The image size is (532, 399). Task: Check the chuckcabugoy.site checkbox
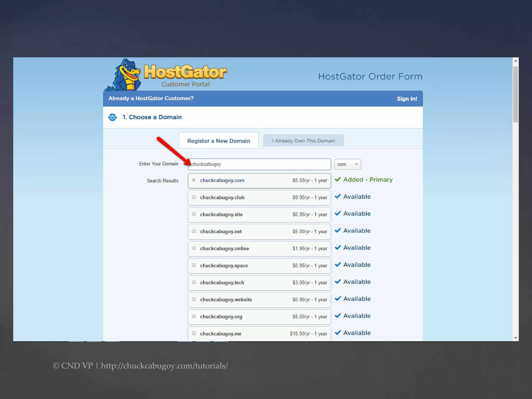[194, 214]
